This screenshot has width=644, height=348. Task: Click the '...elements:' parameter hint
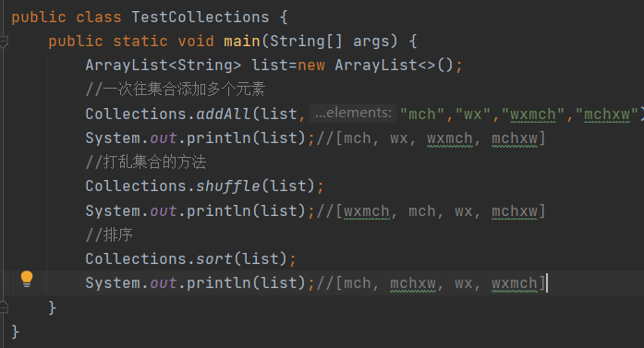coord(353,113)
